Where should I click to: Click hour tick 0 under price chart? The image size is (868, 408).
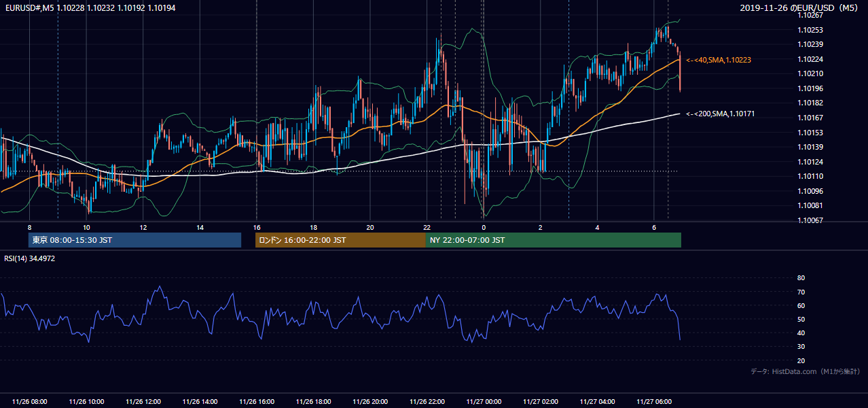click(484, 227)
